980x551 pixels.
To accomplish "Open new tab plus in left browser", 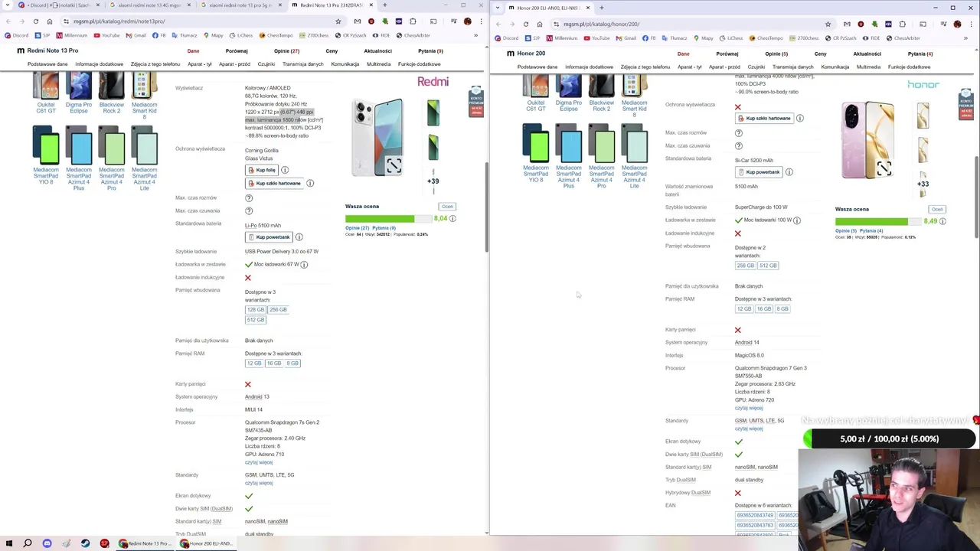I will pyautogui.click(x=384, y=5).
